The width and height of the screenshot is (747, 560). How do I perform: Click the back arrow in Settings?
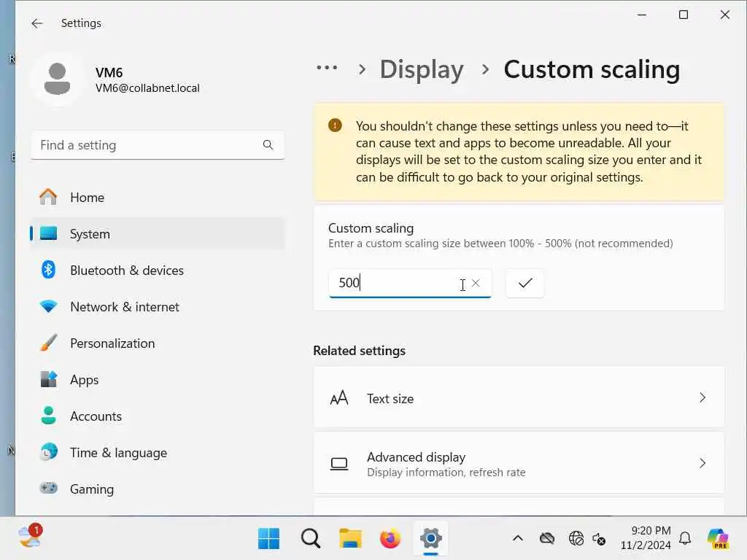coord(37,23)
